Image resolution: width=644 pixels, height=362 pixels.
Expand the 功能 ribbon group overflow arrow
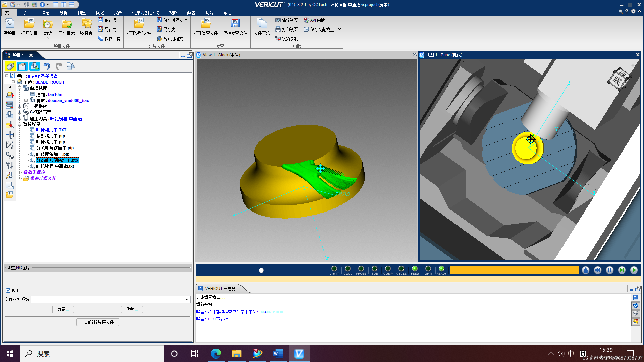point(339,29)
